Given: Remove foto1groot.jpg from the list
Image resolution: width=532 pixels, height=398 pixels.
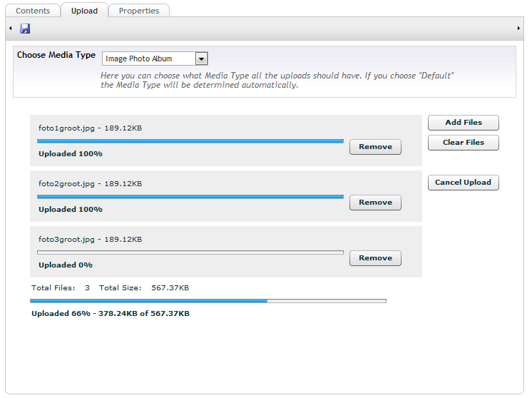Looking at the screenshot, I should point(375,147).
